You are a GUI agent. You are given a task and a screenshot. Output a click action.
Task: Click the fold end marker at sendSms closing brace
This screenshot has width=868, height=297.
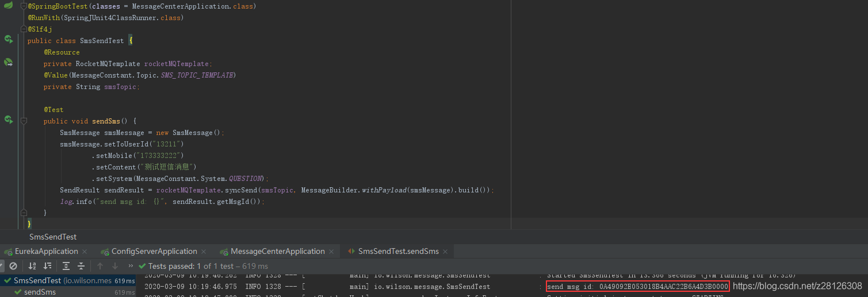point(24,213)
